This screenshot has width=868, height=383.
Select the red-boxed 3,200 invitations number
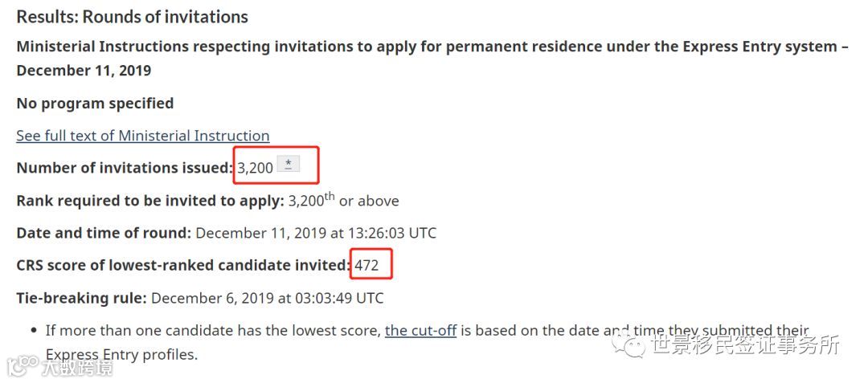pyautogui.click(x=256, y=168)
